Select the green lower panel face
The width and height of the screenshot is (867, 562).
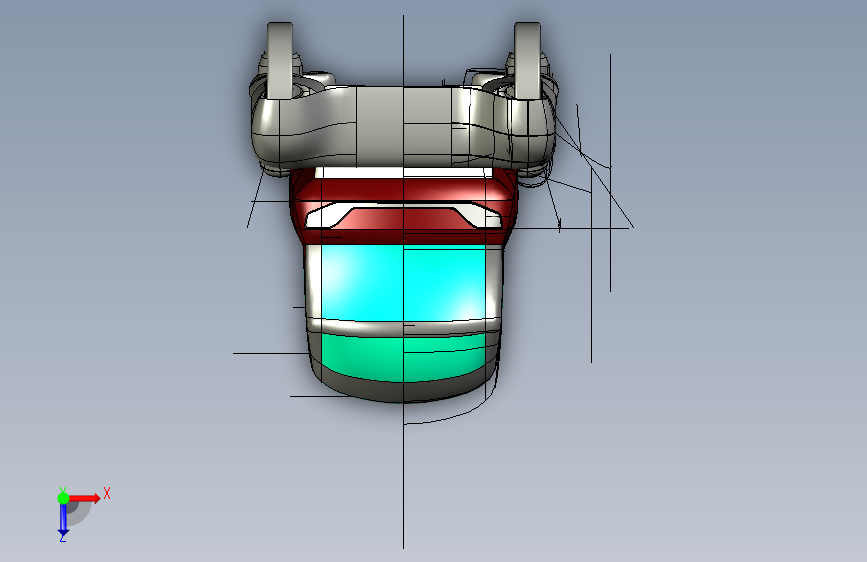[404, 357]
